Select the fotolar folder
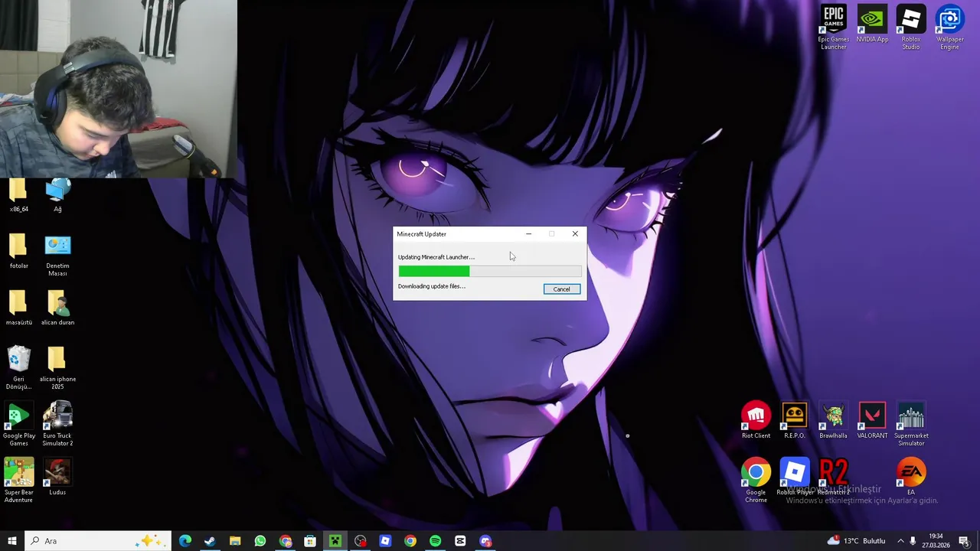 (18, 250)
